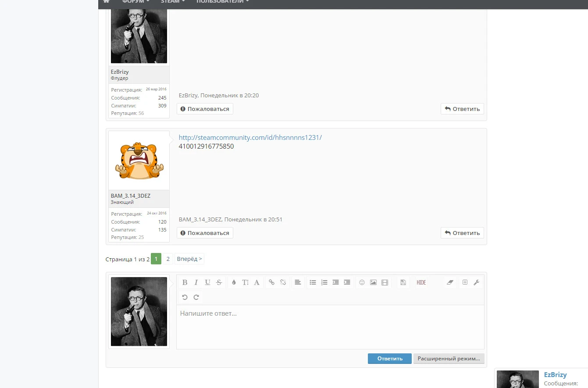
Task: Click the insert image icon
Action: click(373, 282)
